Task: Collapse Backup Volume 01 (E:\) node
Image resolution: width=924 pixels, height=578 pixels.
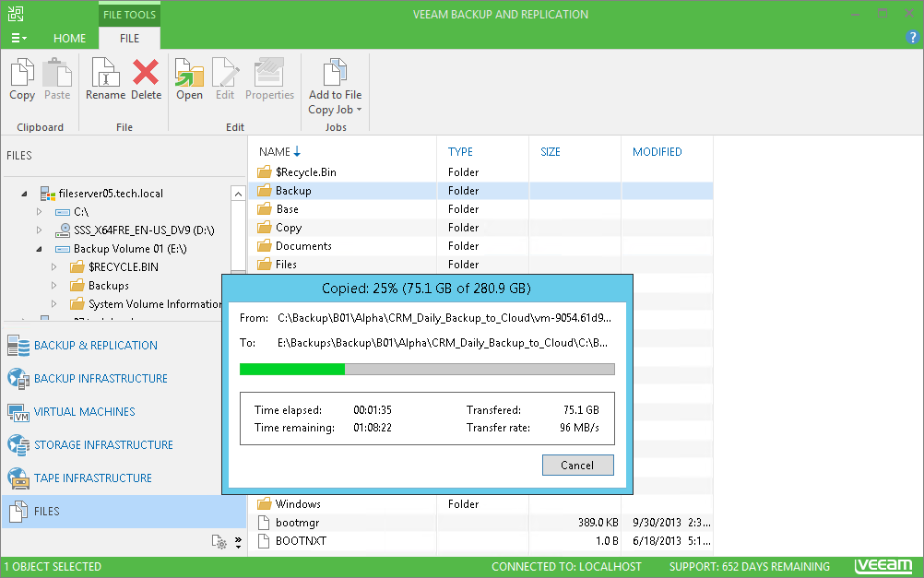Action: 39,249
